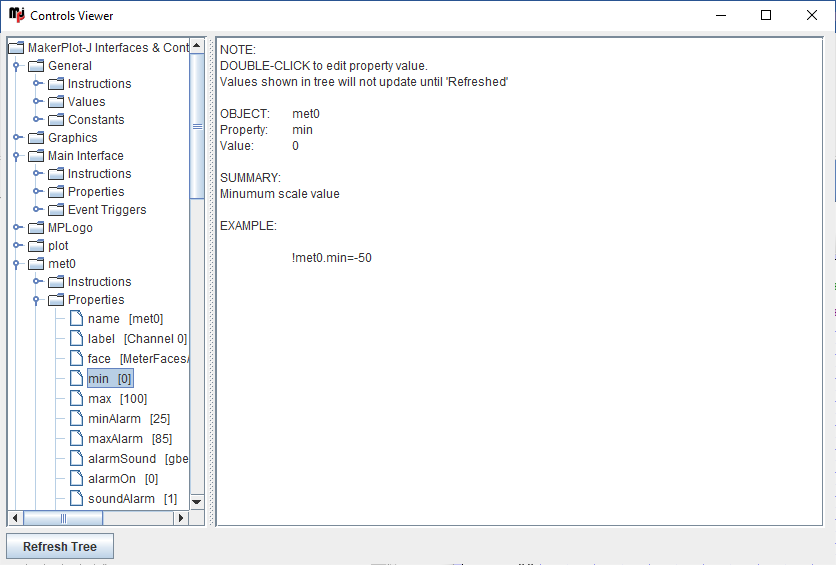
Task: Expand the plot node
Action: [17, 246]
